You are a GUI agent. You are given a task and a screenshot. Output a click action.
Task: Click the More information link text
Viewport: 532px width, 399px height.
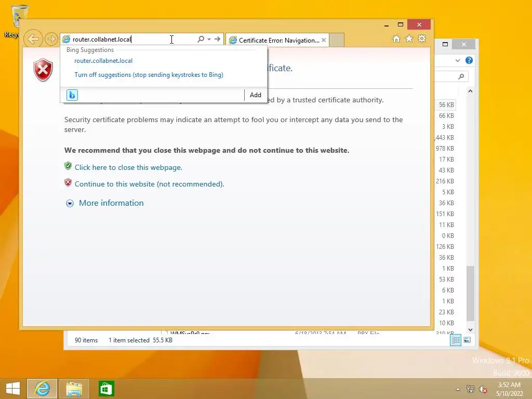tap(111, 203)
